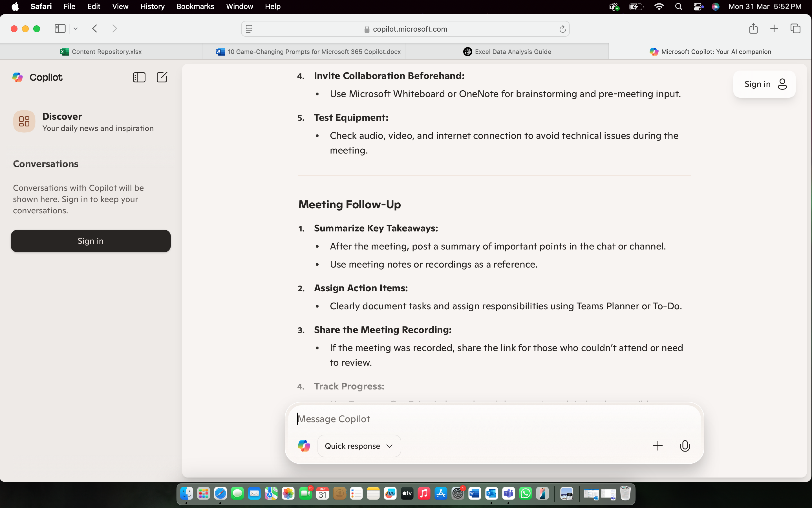
Task: Attach a file with the plus icon
Action: pos(658,446)
